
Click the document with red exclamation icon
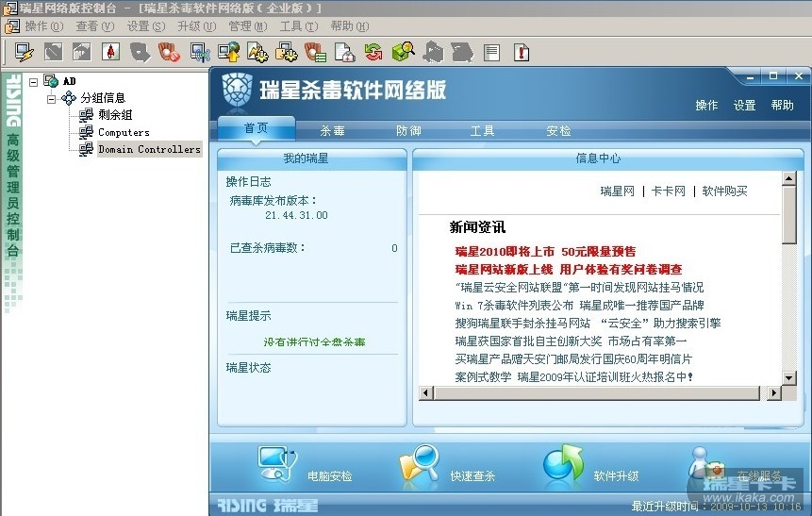[521, 52]
